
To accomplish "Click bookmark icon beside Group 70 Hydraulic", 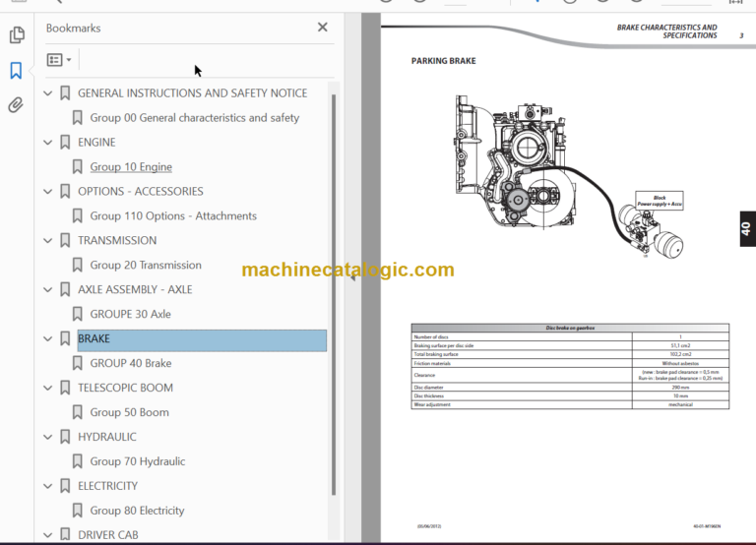I will pos(77,461).
